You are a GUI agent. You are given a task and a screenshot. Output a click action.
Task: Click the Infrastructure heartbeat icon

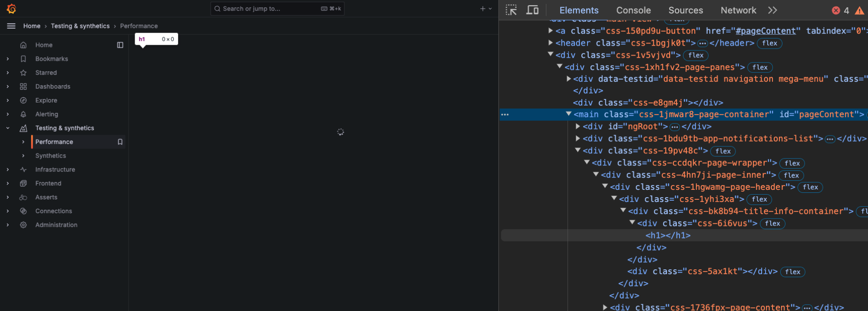[x=23, y=170]
